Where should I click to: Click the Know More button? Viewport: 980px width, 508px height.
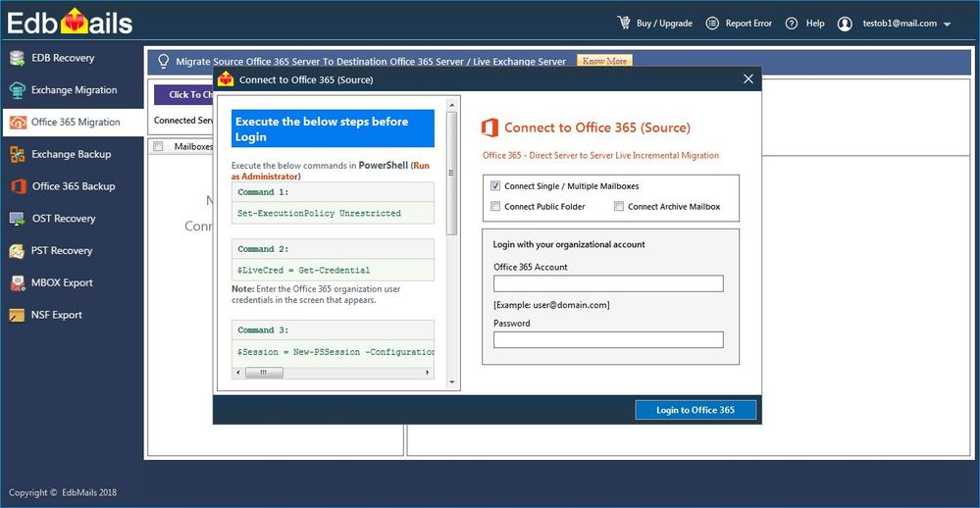[x=604, y=61]
